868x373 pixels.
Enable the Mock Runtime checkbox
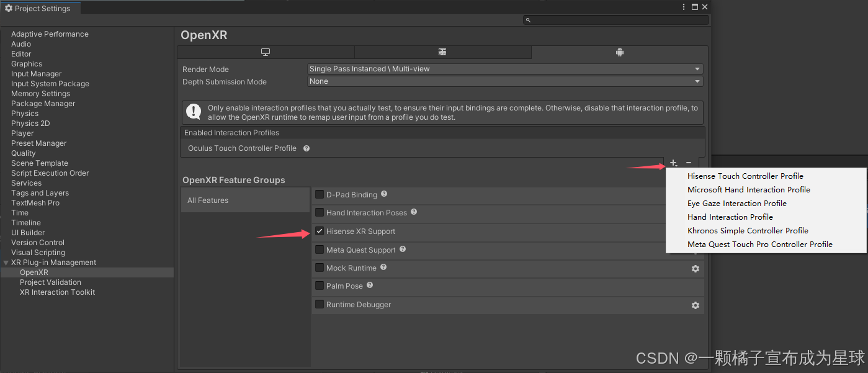[x=320, y=267]
